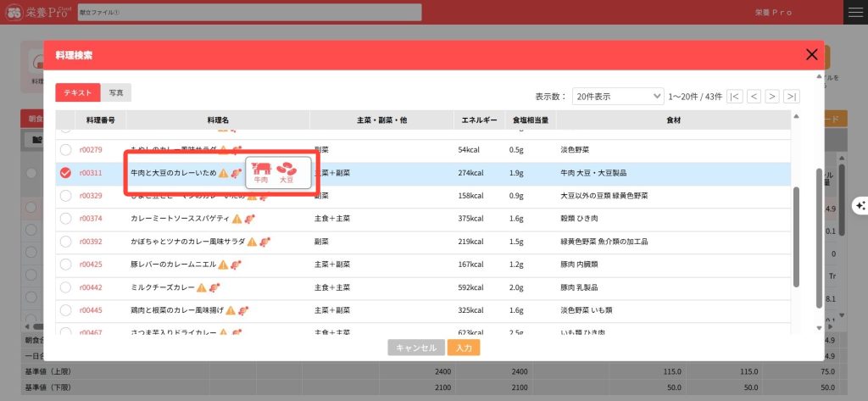Click the ミルクチーズカレー dish name
This screenshot has height=401, width=868.
[163, 287]
